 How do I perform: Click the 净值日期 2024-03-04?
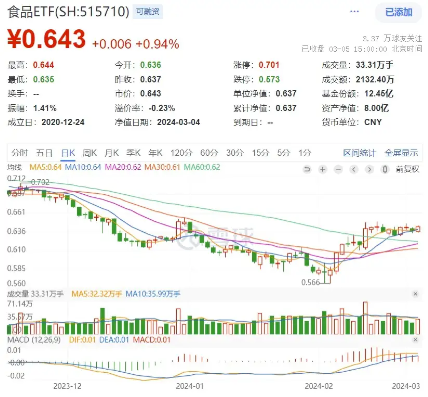178,122
